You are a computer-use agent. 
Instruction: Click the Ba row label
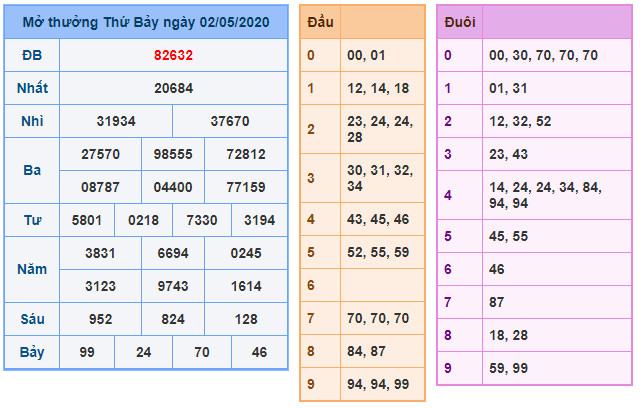click(32, 170)
